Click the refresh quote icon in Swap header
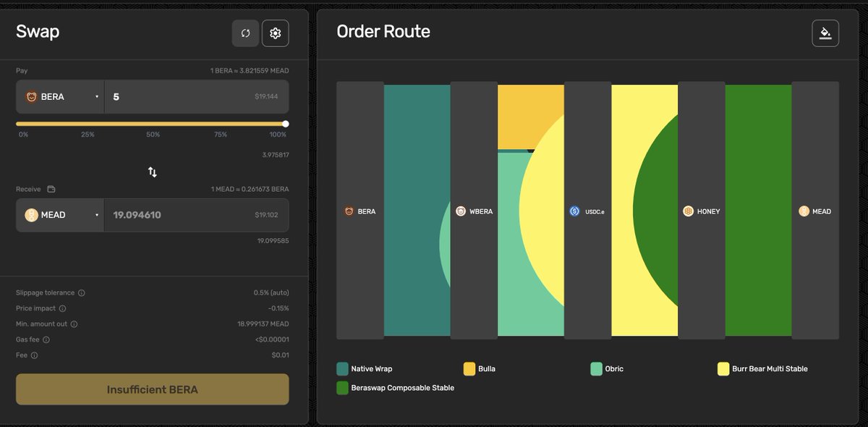 (x=246, y=33)
